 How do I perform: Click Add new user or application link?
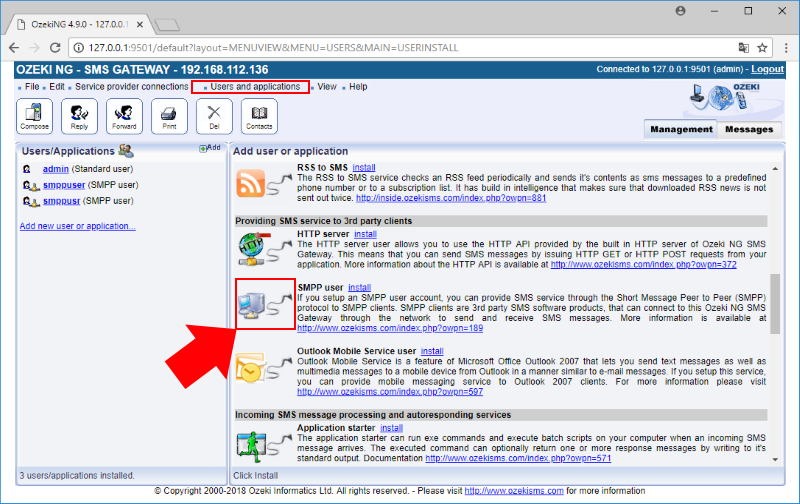pyautogui.click(x=78, y=226)
